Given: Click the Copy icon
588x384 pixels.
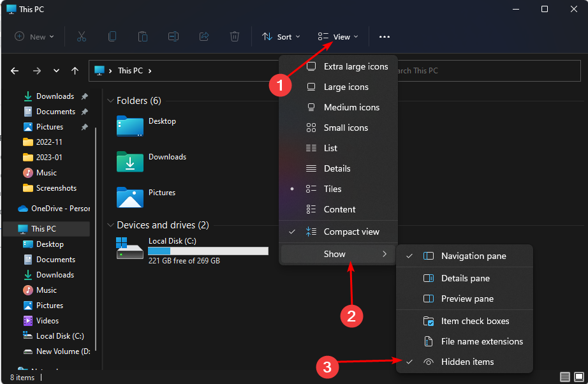Looking at the screenshot, I should (112, 36).
